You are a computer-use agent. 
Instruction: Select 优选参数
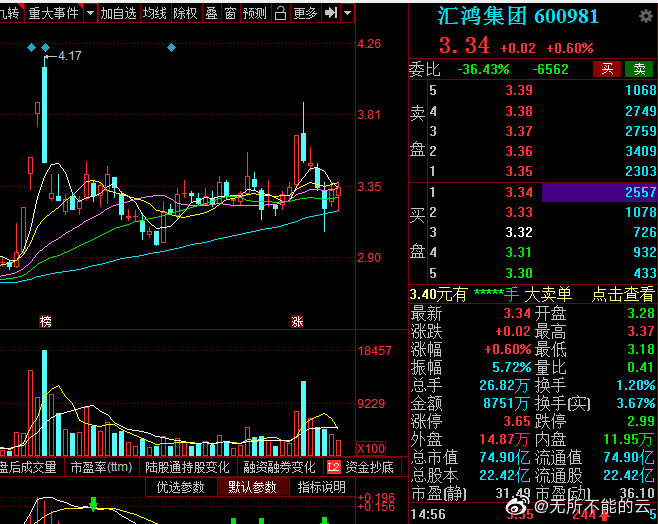tap(180, 487)
